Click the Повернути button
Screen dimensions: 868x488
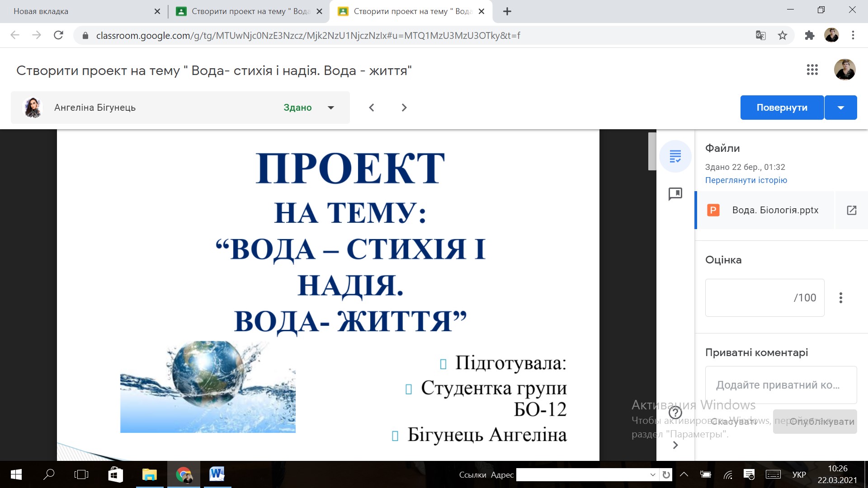(782, 108)
